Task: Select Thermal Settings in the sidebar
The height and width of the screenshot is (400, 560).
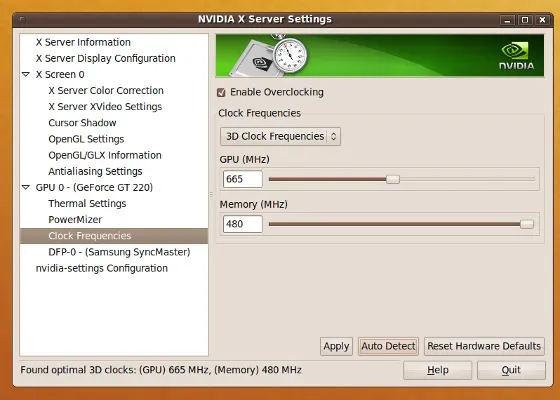Action: pos(87,204)
